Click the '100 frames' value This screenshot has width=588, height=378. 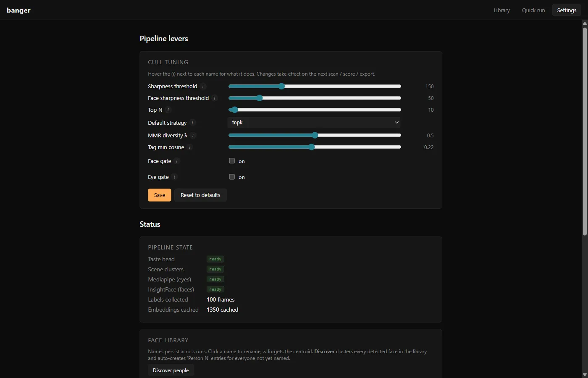(x=220, y=300)
